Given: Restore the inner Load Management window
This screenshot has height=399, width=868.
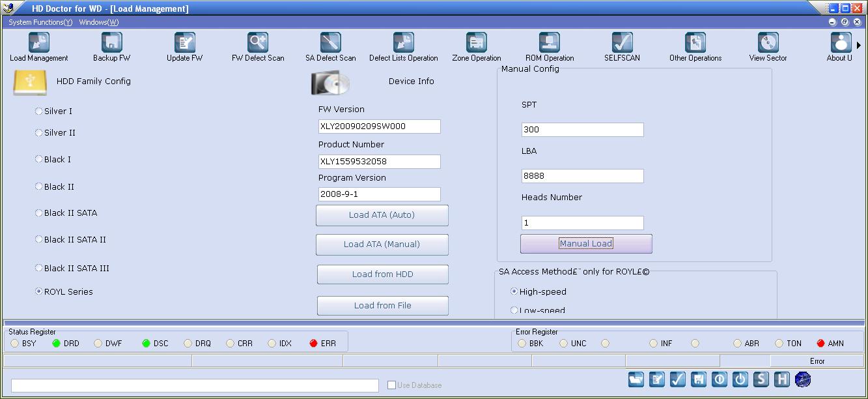Looking at the screenshot, I should (845, 22).
